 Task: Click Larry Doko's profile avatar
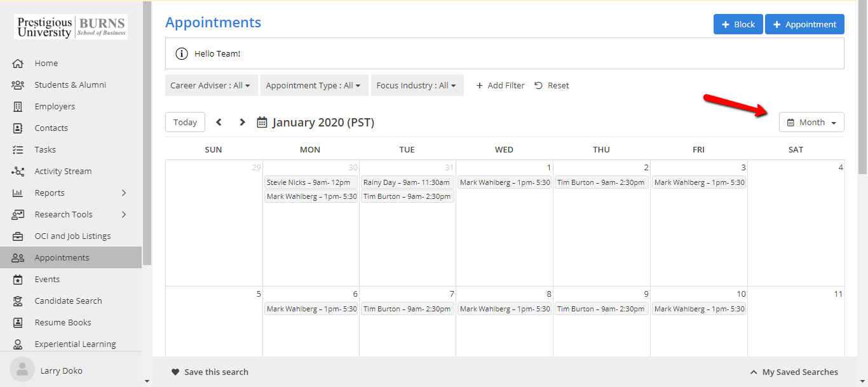point(22,370)
